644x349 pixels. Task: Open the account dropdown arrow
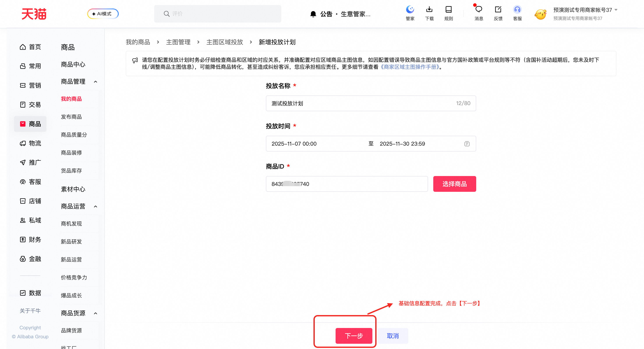click(616, 10)
